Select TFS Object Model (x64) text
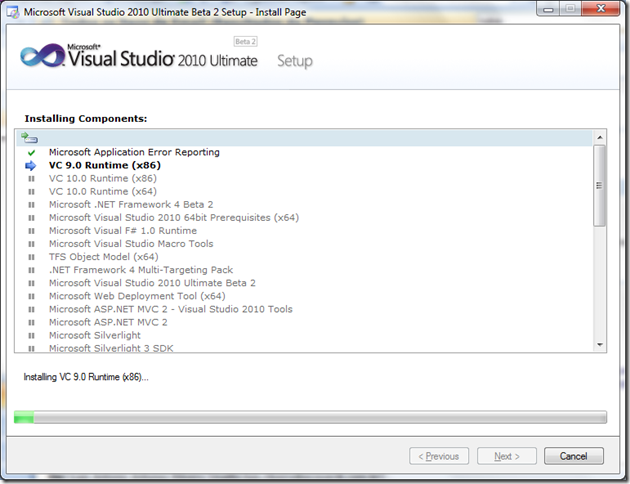Viewport: 630px width, 484px height. click(104, 257)
